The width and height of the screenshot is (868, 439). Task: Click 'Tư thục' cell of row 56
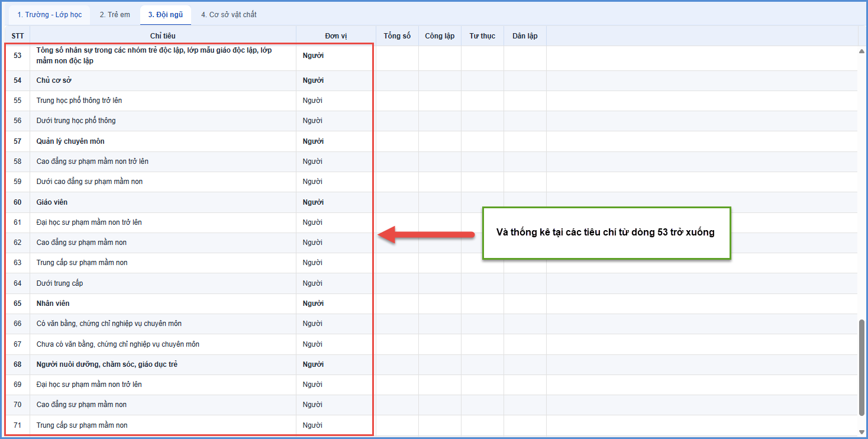[482, 121]
